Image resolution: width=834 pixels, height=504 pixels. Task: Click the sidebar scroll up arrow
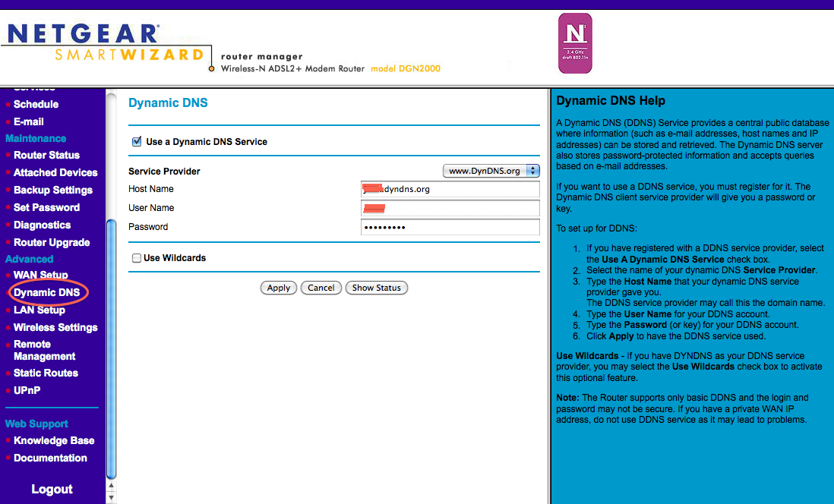(x=111, y=485)
